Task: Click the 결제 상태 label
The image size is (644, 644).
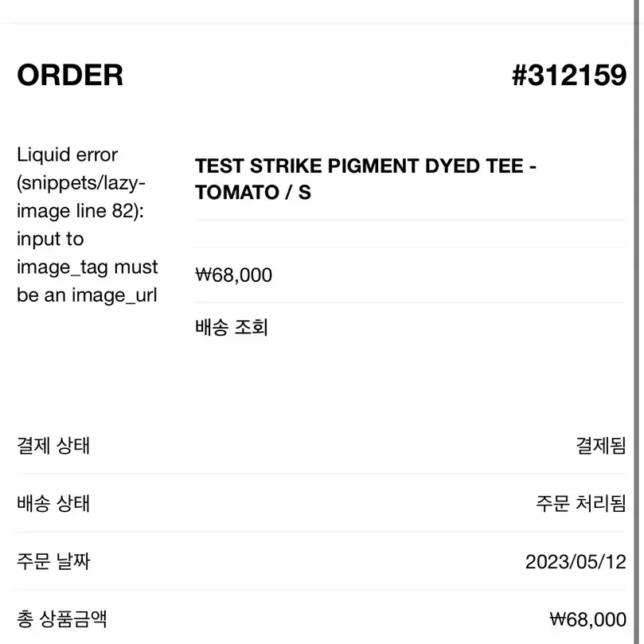Action: click(53, 445)
